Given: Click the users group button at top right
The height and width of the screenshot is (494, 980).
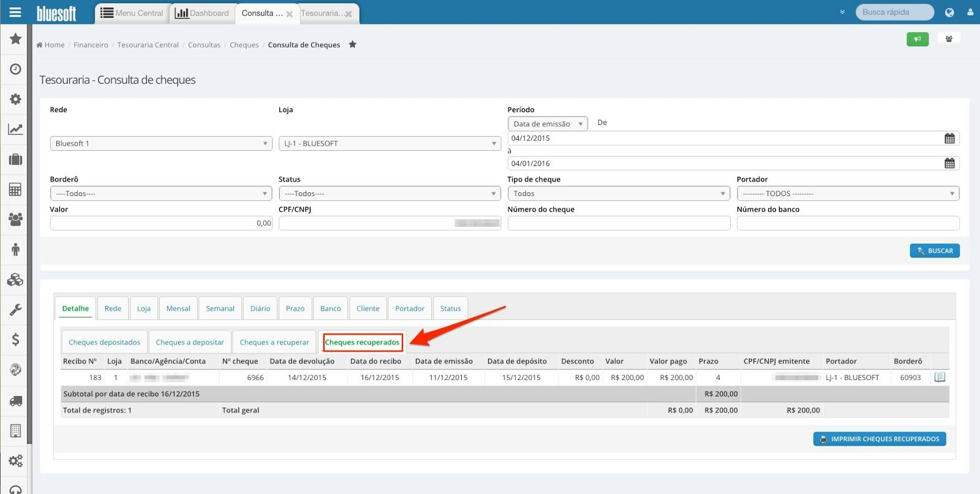Looking at the screenshot, I should click(x=949, y=39).
